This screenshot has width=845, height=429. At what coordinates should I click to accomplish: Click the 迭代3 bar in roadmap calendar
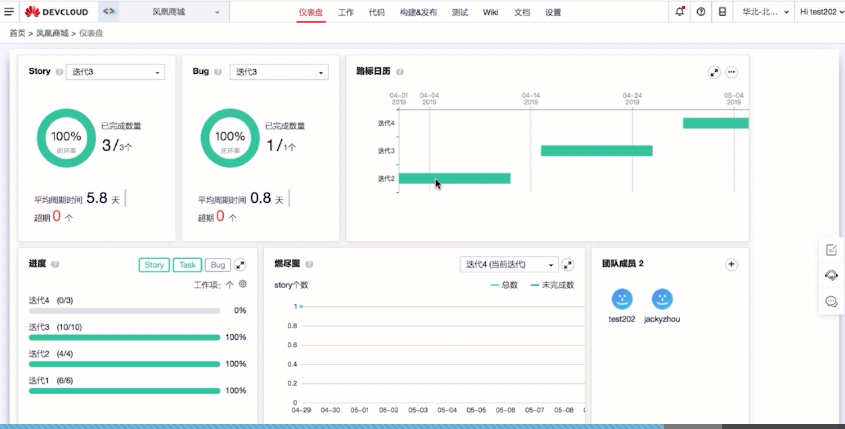click(x=597, y=150)
